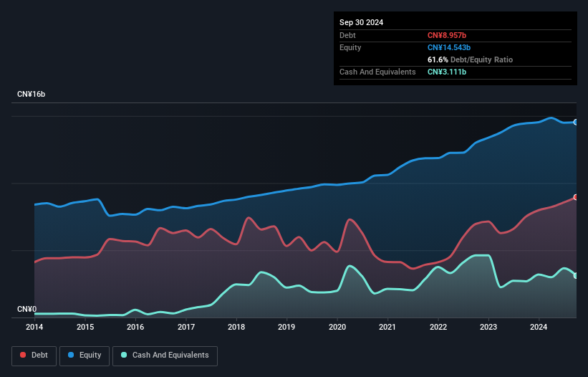The height and width of the screenshot is (377, 588).
Task: Click the 2015 axis label
Action: pyautogui.click(x=85, y=327)
